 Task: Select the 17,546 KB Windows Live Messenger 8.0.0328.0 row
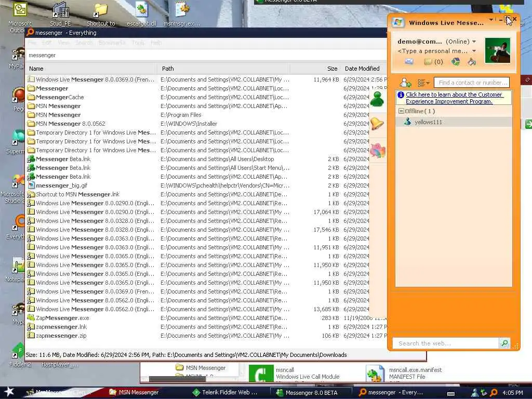coord(197,229)
